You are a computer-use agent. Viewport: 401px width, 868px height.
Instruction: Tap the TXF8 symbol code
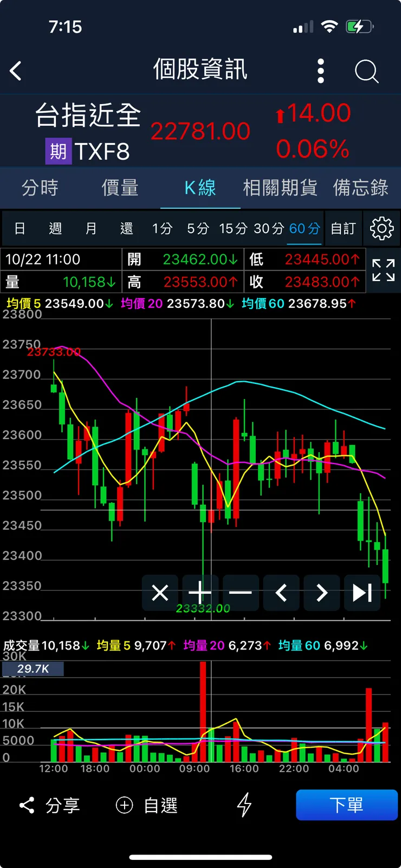point(102,151)
